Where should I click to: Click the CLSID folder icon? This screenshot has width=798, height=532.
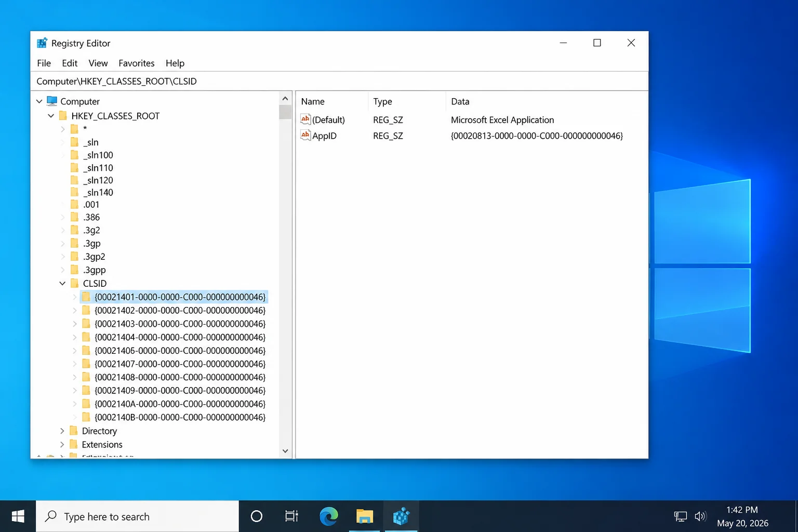click(74, 283)
